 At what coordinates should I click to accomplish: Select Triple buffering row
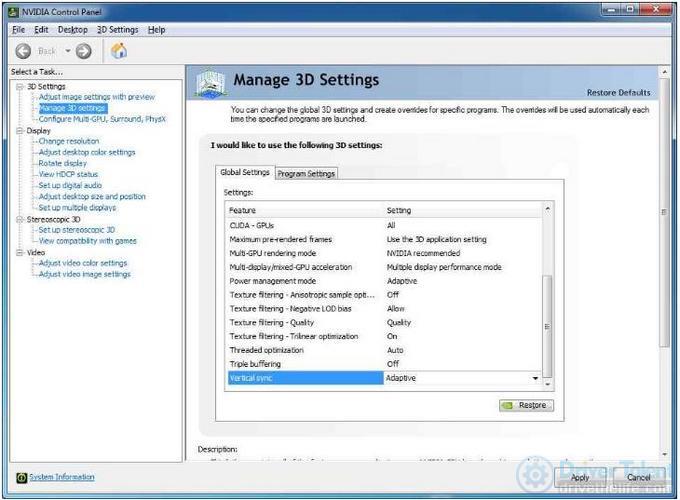pos(384,364)
